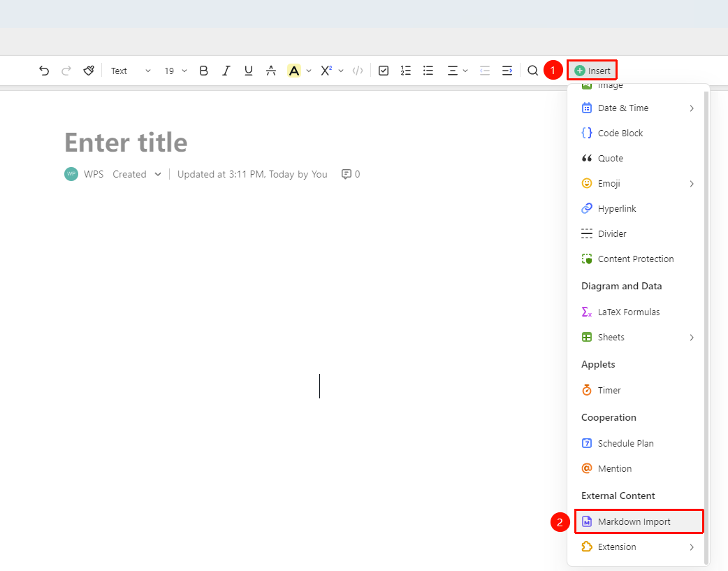Open the search tool
Image resolution: width=728 pixels, height=571 pixels.
tap(533, 71)
